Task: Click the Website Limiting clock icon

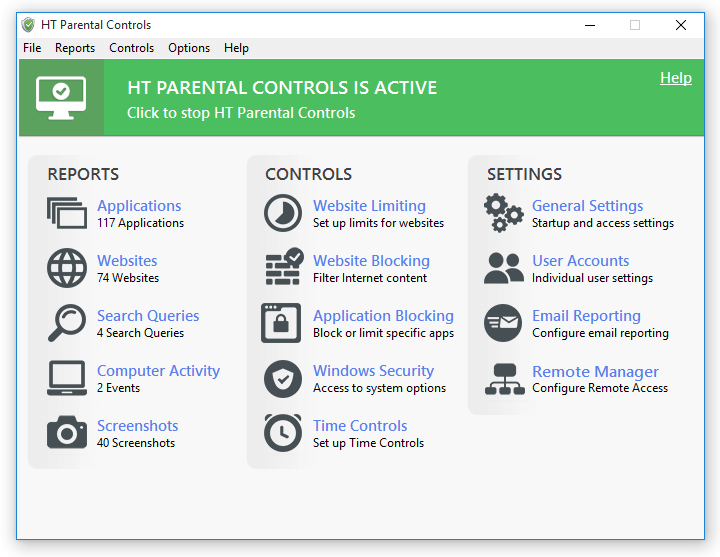Action: (283, 213)
